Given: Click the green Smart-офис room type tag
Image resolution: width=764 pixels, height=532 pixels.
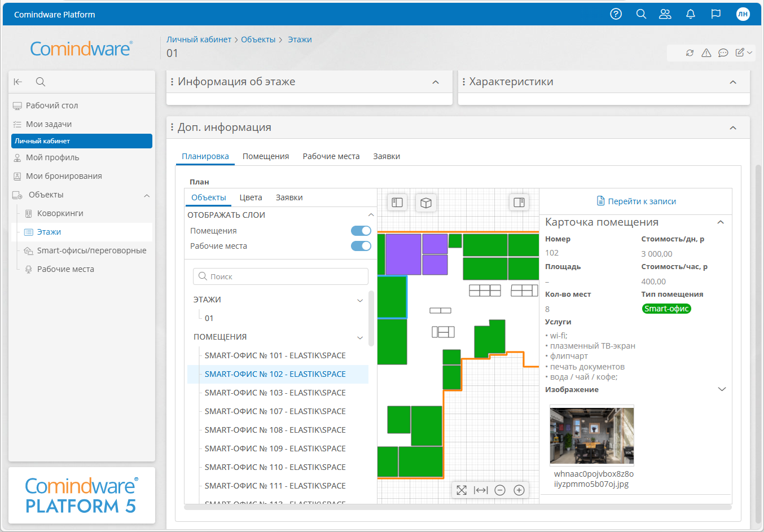Looking at the screenshot, I should [x=666, y=309].
